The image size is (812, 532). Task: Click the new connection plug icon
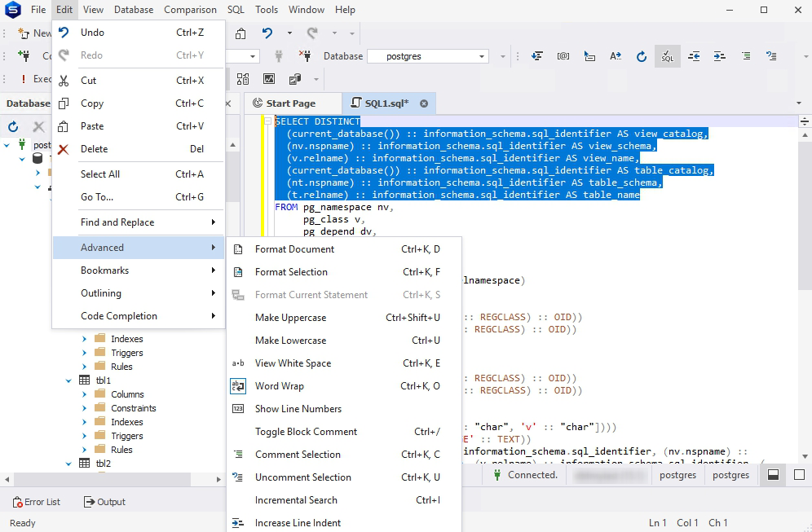pos(24,56)
